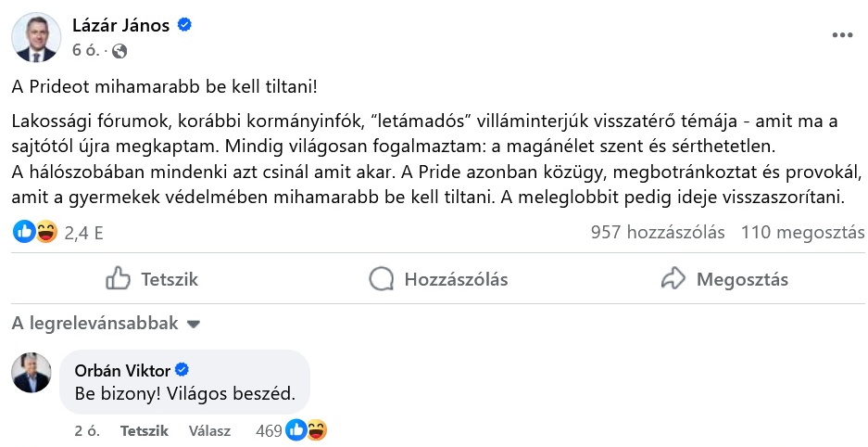
Task: Click the haha emoji reaction under post
Action: point(44,232)
